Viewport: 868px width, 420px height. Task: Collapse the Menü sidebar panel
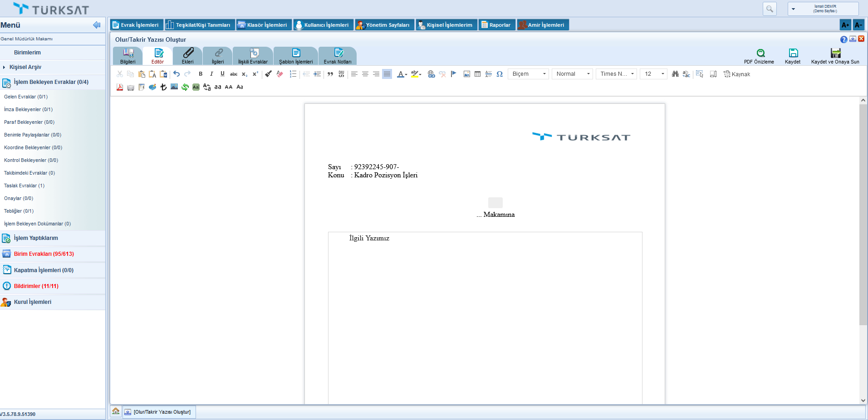(x=96, y=25)
